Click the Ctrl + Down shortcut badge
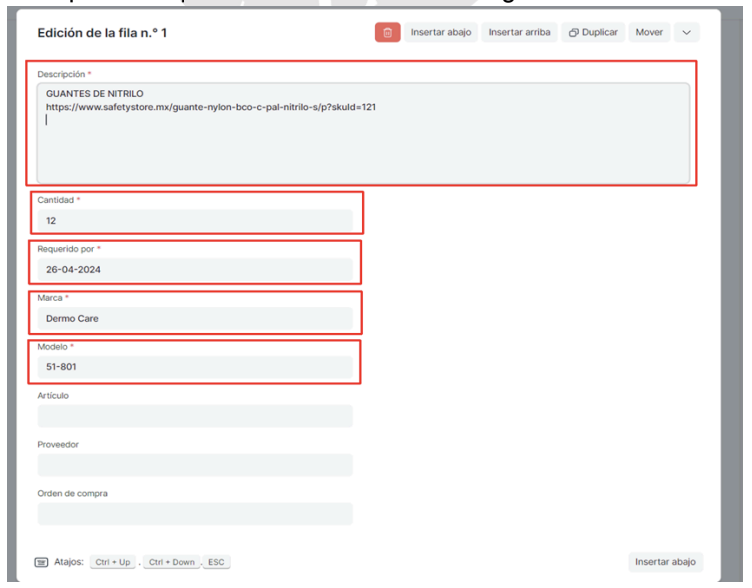 tap(170, 563)
